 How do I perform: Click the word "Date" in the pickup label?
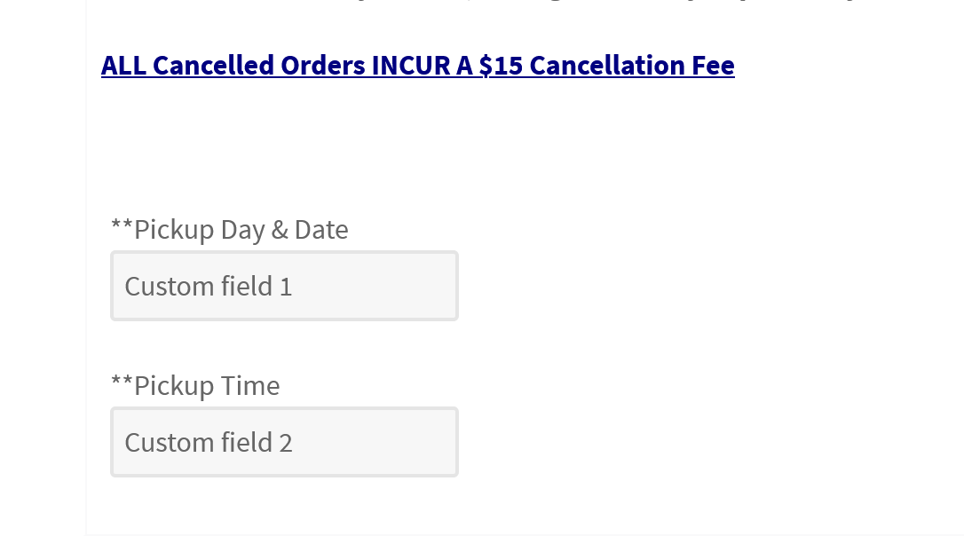pyautogui.click(x=321, y=230)
